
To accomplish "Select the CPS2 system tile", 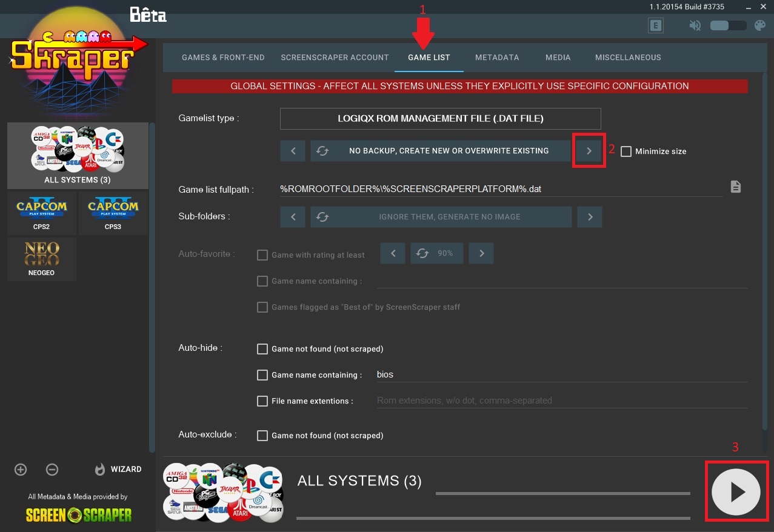I will pyautogui.click(x=42, y=213).
